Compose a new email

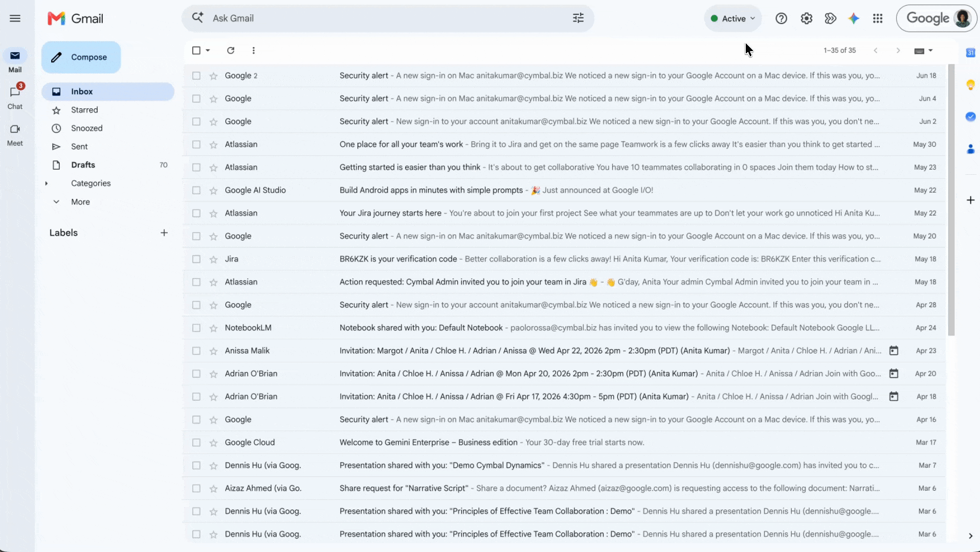[x=81, y=57]
